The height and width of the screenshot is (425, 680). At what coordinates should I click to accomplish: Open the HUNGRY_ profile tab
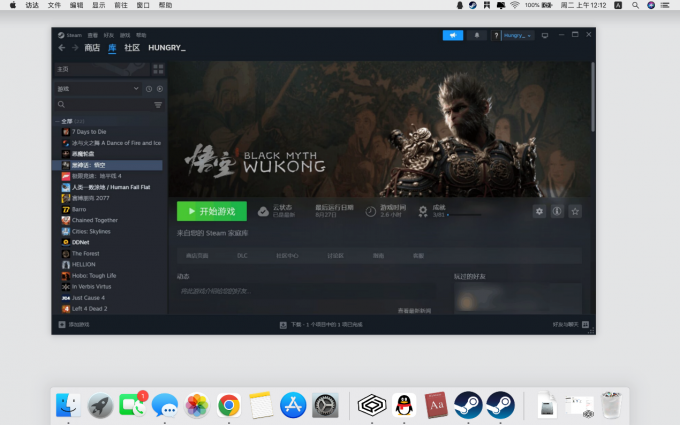[167, 48]
